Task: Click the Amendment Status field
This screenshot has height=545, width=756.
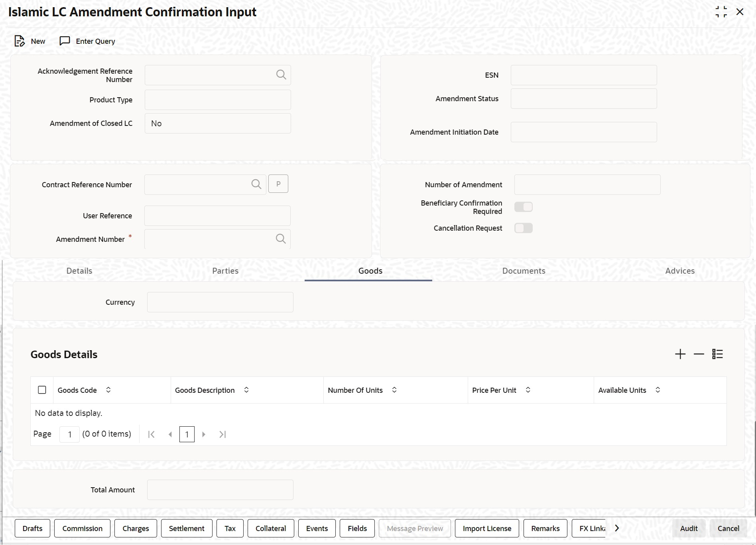Action: click(x=584, y=98)
